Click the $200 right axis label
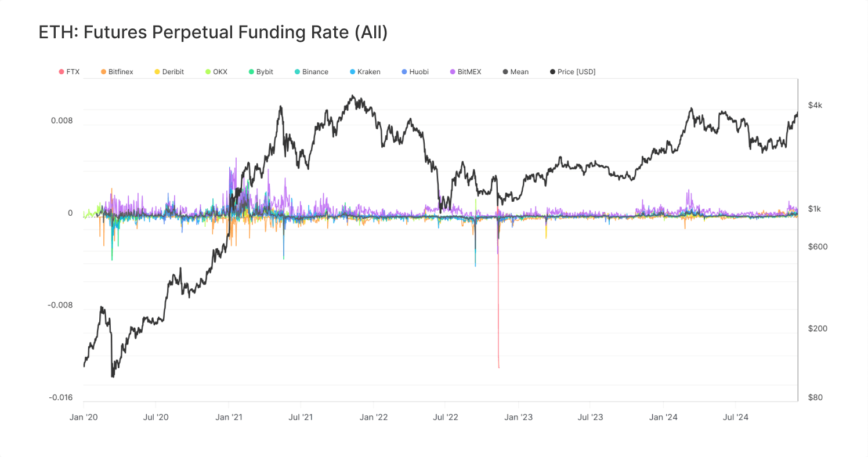This screenshot has height=457, width=868. [818, 328]
